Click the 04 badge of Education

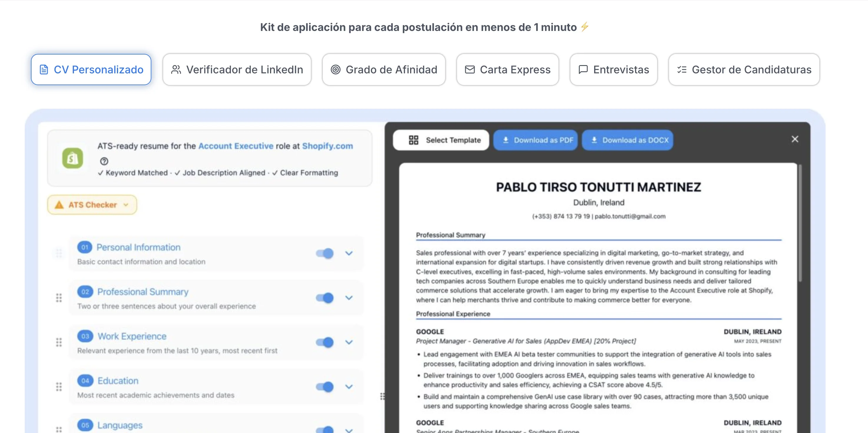(85, 381)
